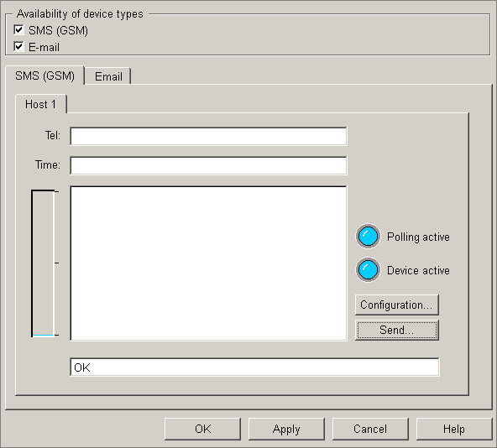The height and width of the screenshot is (448, 497).
Task: Toggle the E-mail device type checkbox
Action: [18, 47]
